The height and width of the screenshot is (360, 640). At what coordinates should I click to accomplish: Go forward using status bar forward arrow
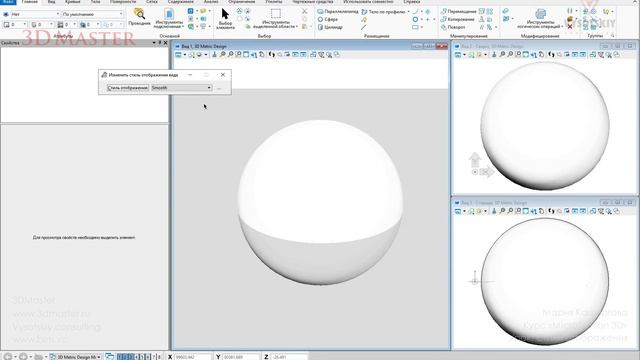point(23,357)
